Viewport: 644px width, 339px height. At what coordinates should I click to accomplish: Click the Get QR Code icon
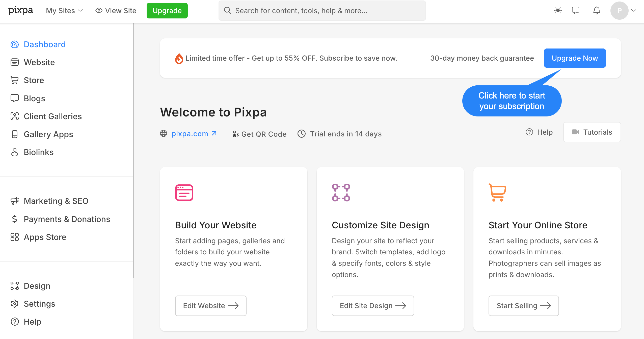click(236, 134)
